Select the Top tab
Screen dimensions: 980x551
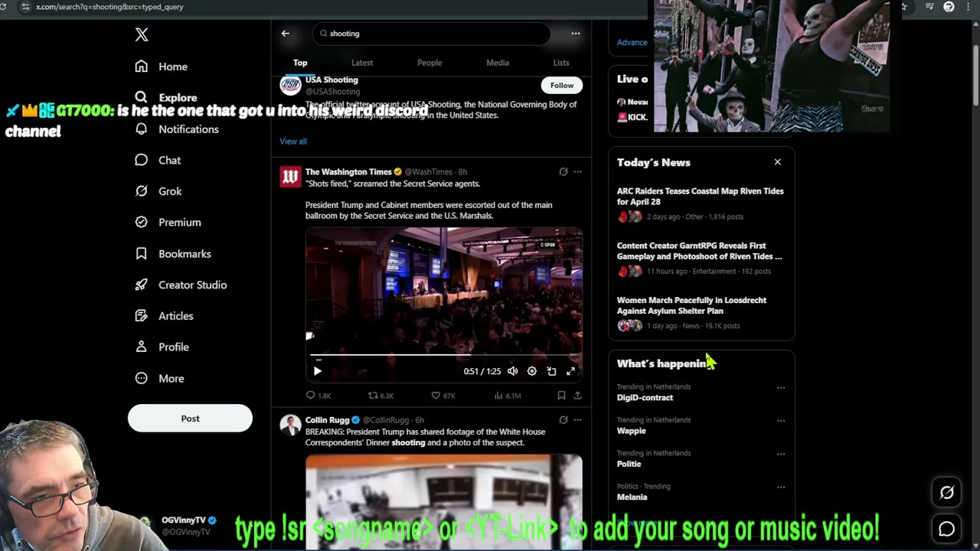(x=300, y=63)
